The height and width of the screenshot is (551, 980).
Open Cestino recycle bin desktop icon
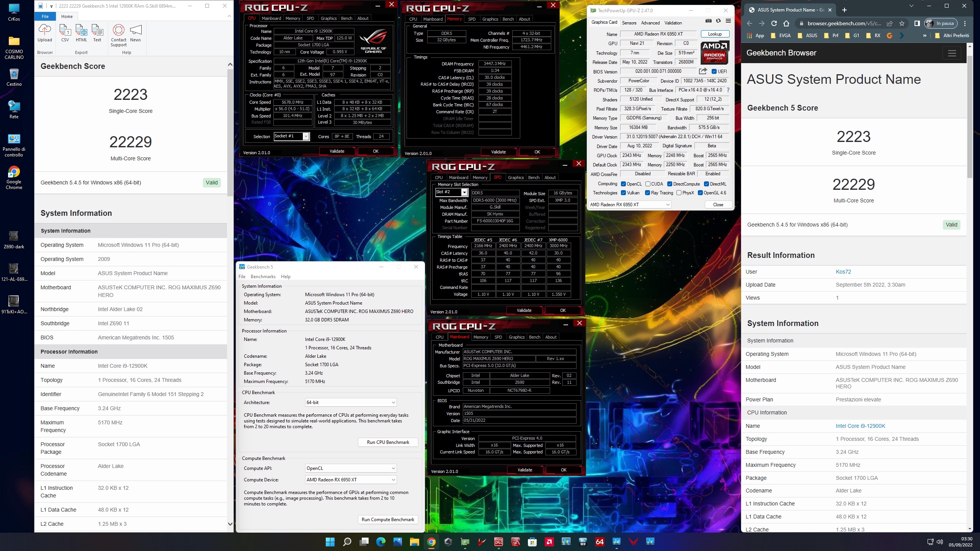point(14,77)
